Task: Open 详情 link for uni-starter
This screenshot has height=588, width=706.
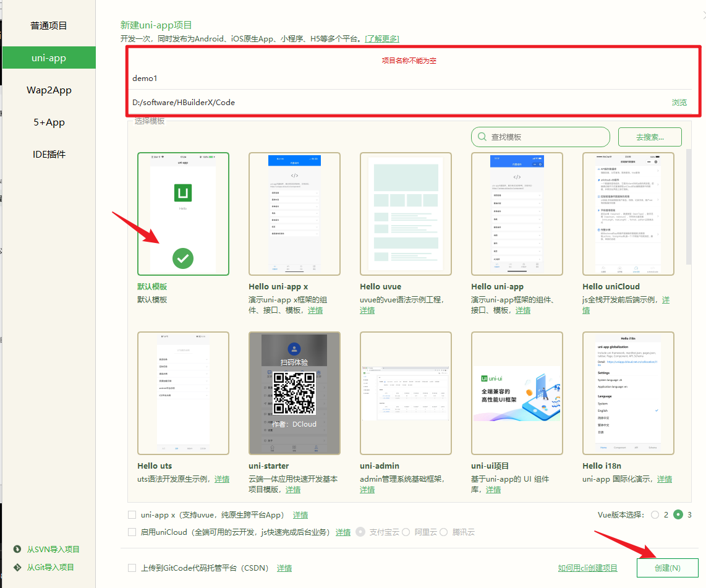Action: tap(292, 490)
